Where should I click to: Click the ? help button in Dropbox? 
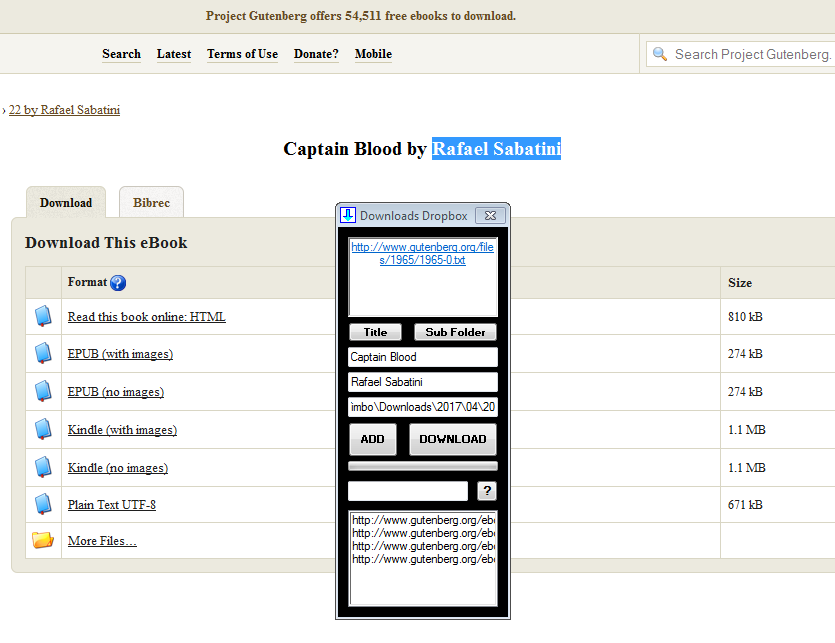[487, 491]
